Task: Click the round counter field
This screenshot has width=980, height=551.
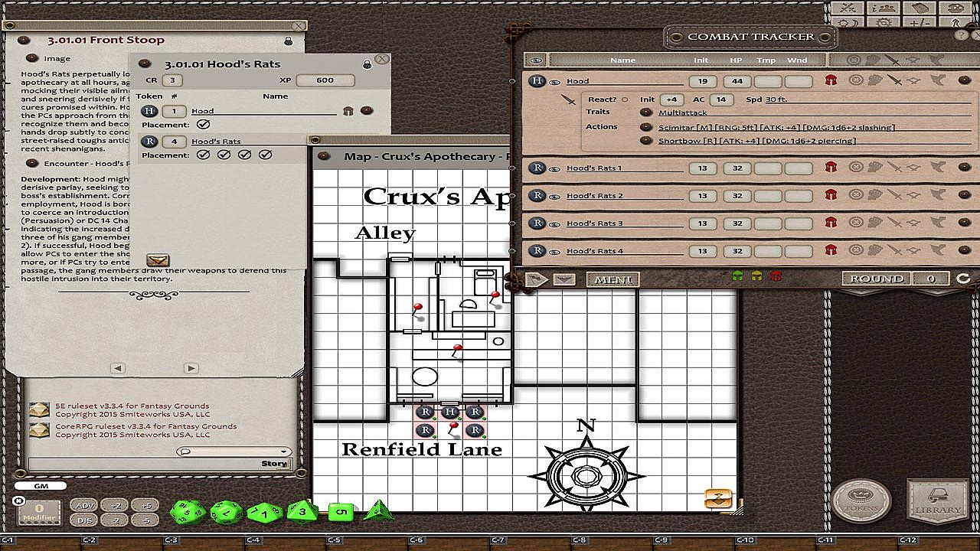Action: click(931, 279)
